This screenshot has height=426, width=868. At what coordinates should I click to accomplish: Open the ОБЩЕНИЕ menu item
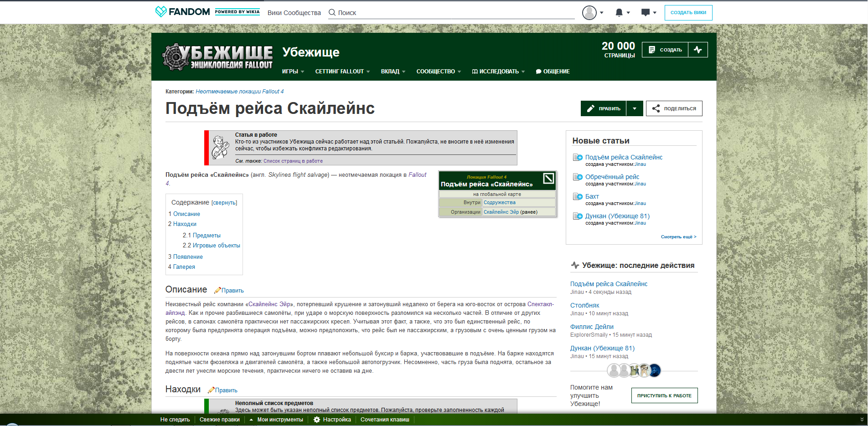[x=553, y=72]
